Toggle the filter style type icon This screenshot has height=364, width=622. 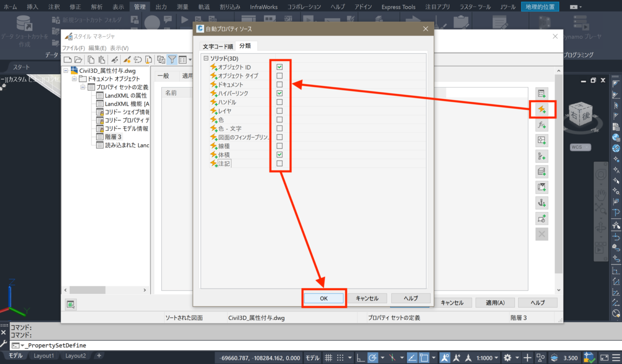(172, 60)
